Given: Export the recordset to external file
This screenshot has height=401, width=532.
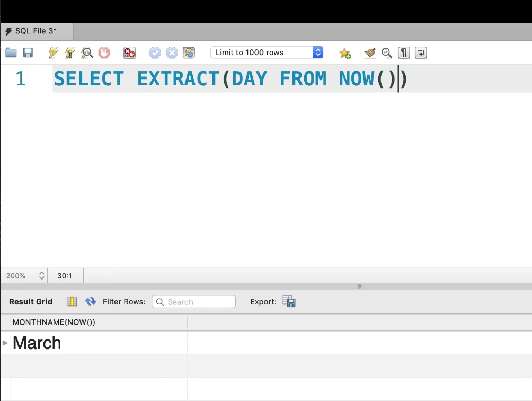Looking at the screenshot, I should 289,301.
